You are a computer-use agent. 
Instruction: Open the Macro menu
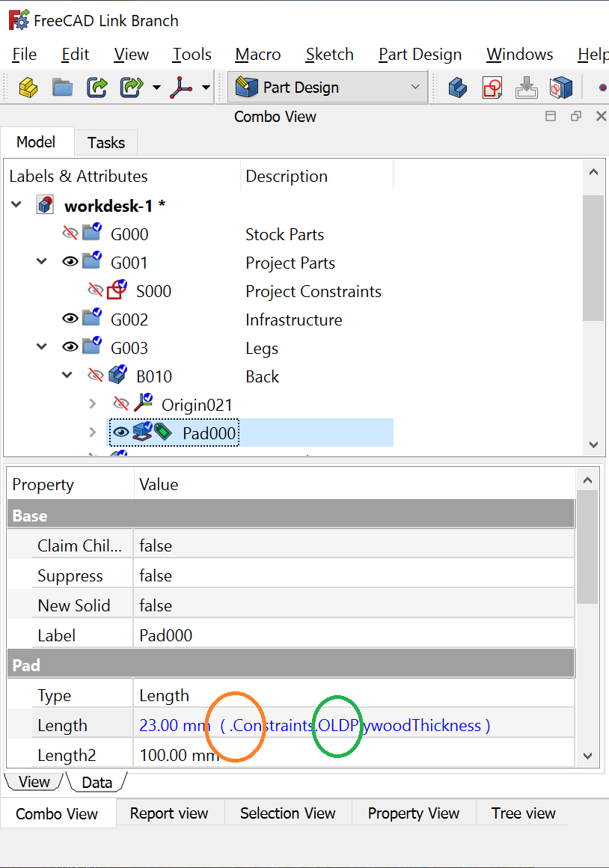(257, 54)
